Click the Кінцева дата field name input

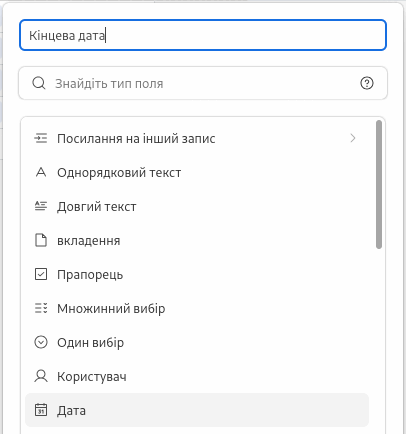[203, 35]
